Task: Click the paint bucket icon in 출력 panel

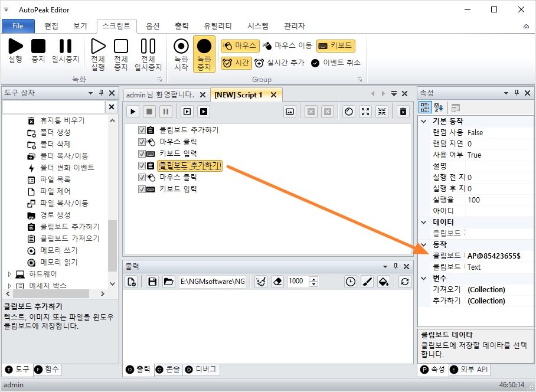Action: [x=384, y=282]
